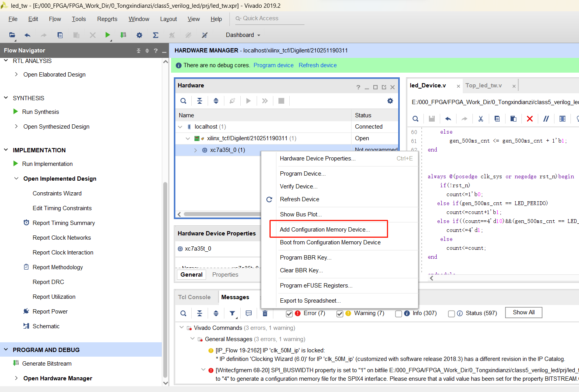Click the Sigma report toolbar icon
The image size is (579, 392).
click(156, 35)
